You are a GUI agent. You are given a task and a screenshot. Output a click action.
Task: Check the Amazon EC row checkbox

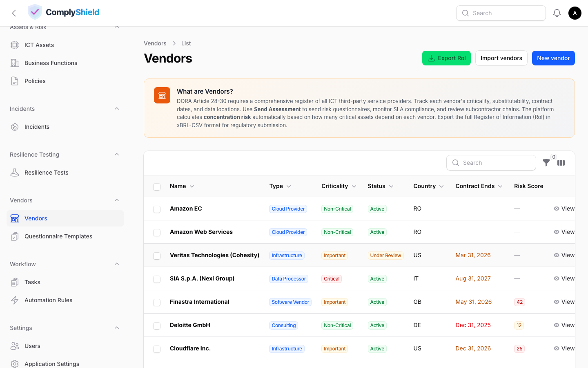[157, 209]
